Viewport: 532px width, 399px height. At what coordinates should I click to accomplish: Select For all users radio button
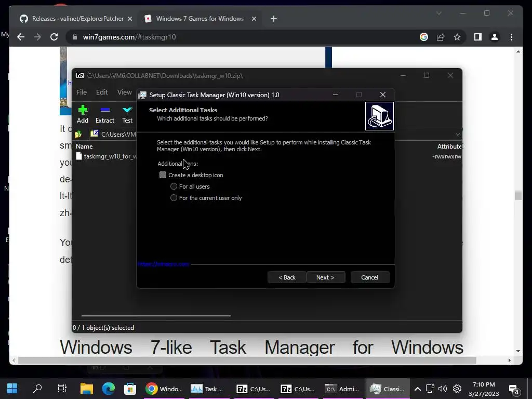point(174,187)
